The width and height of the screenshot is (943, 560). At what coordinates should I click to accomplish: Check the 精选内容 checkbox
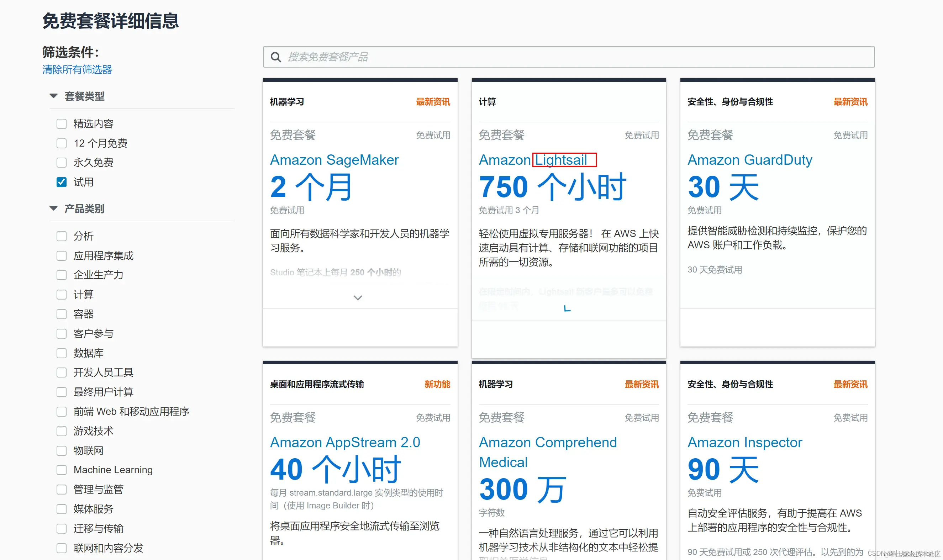pos(62,124)
